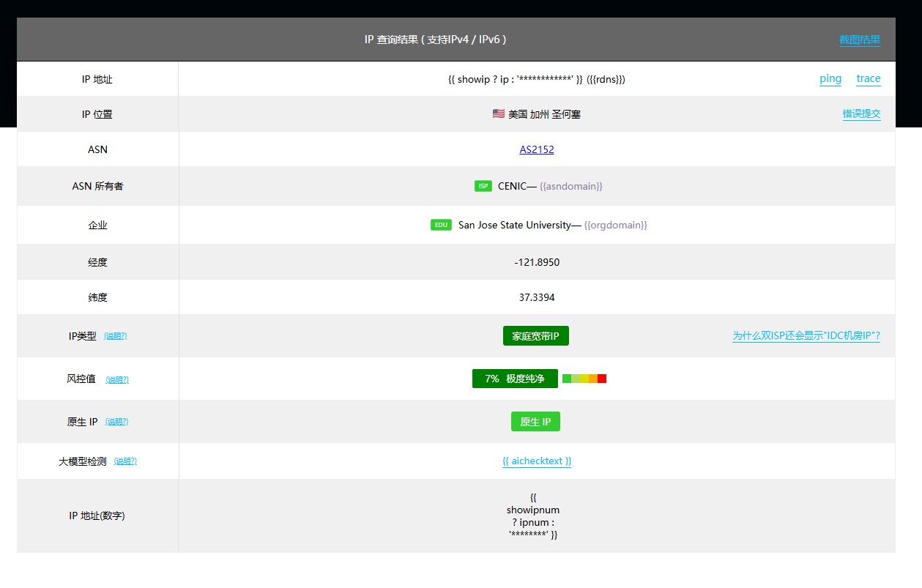Run ping on the IP address
The image size is (922, 588).
(830, 79)
